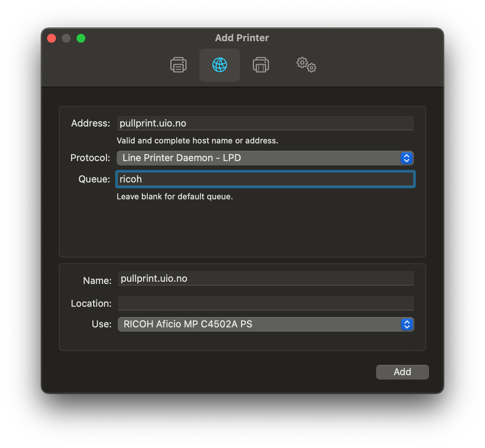
Task: Click the Add Printer window title
Action: (242, 38)
